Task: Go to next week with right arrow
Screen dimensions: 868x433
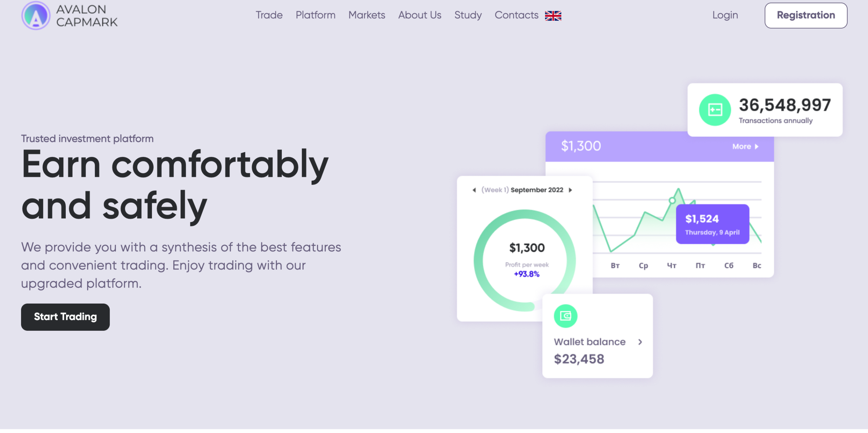Action: click(571, 190)
